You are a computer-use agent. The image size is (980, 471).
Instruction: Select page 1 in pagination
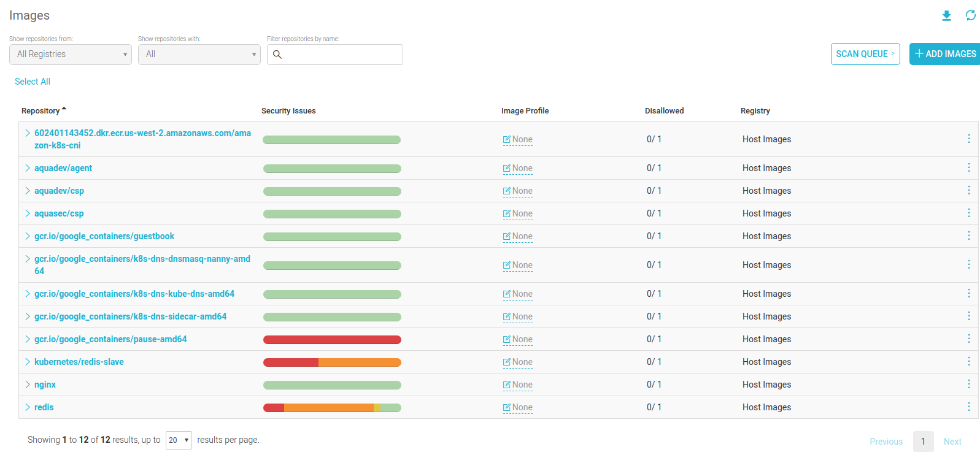tap(923, 442)
